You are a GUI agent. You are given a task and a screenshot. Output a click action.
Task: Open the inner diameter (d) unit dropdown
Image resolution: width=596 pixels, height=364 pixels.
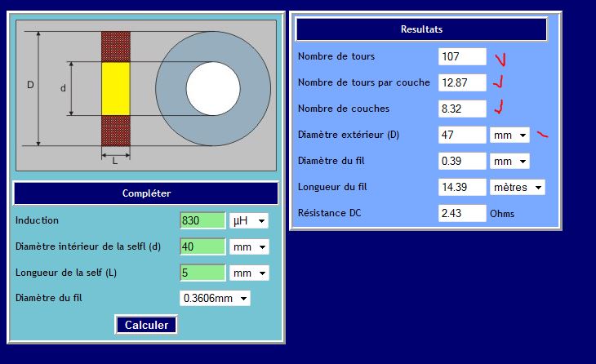click(x=249, y=247)
